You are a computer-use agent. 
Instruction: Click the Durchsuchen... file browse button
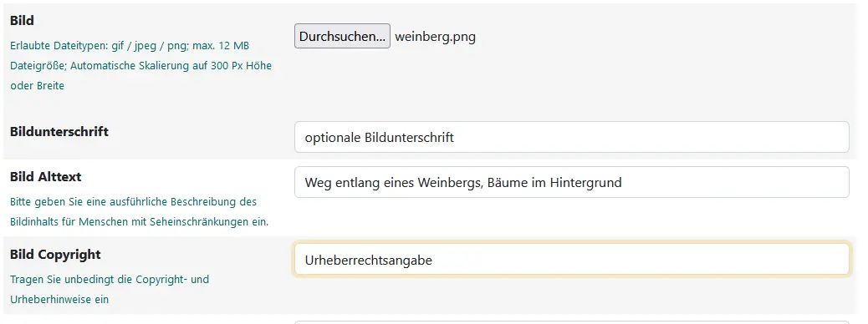(342, 36)
